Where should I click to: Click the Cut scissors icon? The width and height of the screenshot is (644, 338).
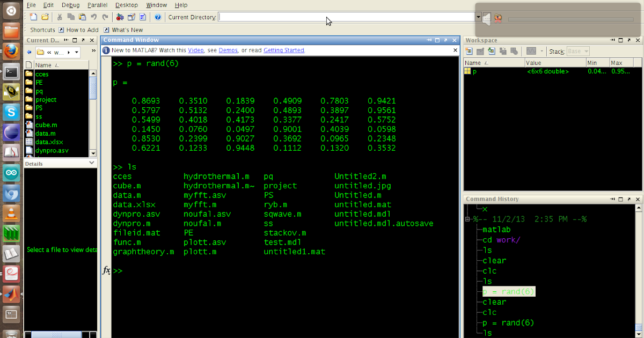pos(60,17)
